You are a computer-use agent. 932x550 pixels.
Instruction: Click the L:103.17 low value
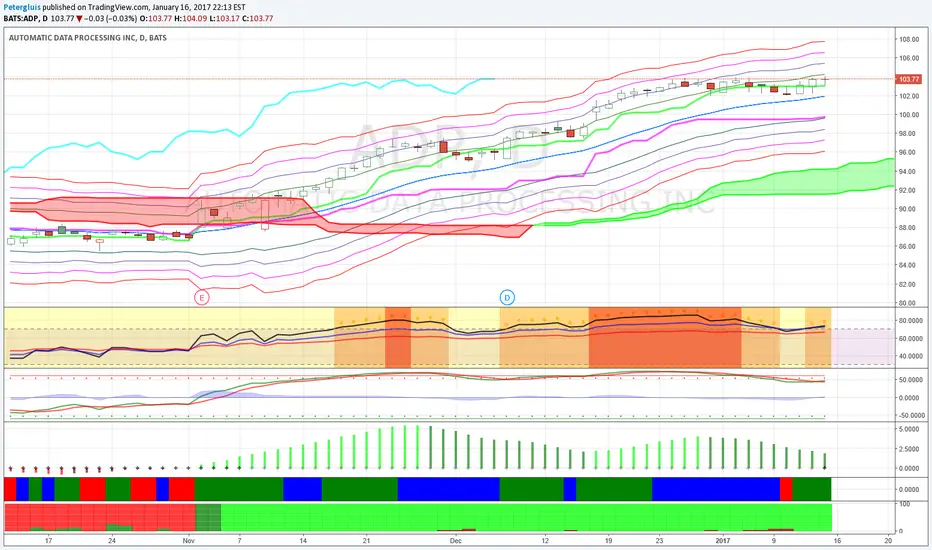(225, 18)
